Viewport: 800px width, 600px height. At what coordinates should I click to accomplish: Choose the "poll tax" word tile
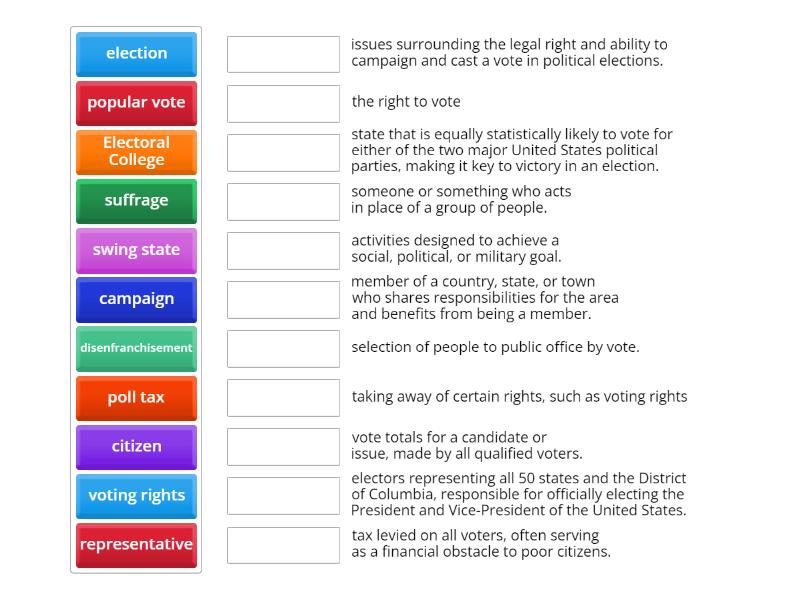pos(136,397)
